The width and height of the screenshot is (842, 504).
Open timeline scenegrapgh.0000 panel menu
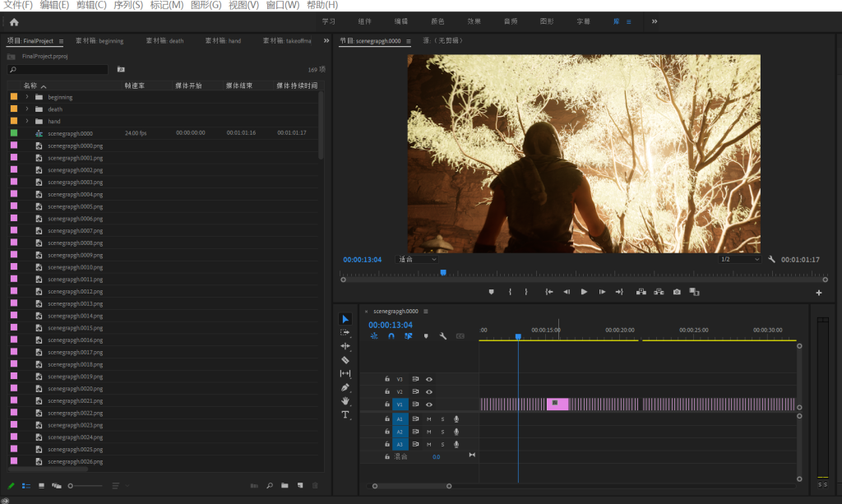click(x=425, y=312)
